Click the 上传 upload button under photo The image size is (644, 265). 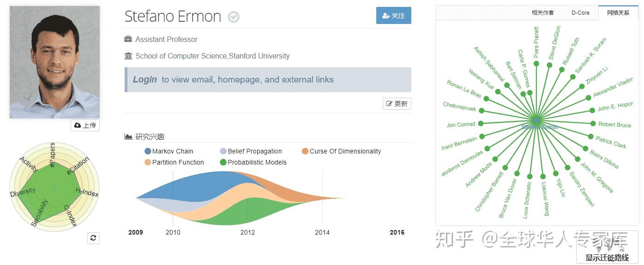(85, 125)
